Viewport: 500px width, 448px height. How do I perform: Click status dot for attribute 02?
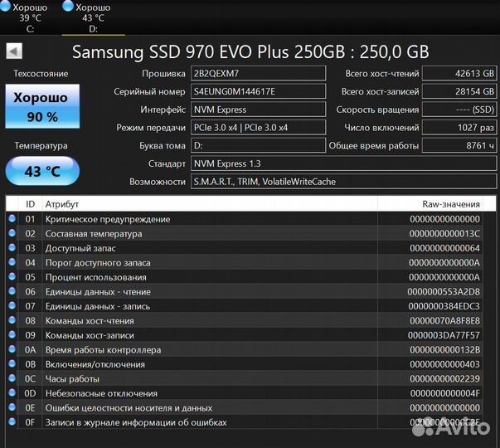[x=12, y=233]
